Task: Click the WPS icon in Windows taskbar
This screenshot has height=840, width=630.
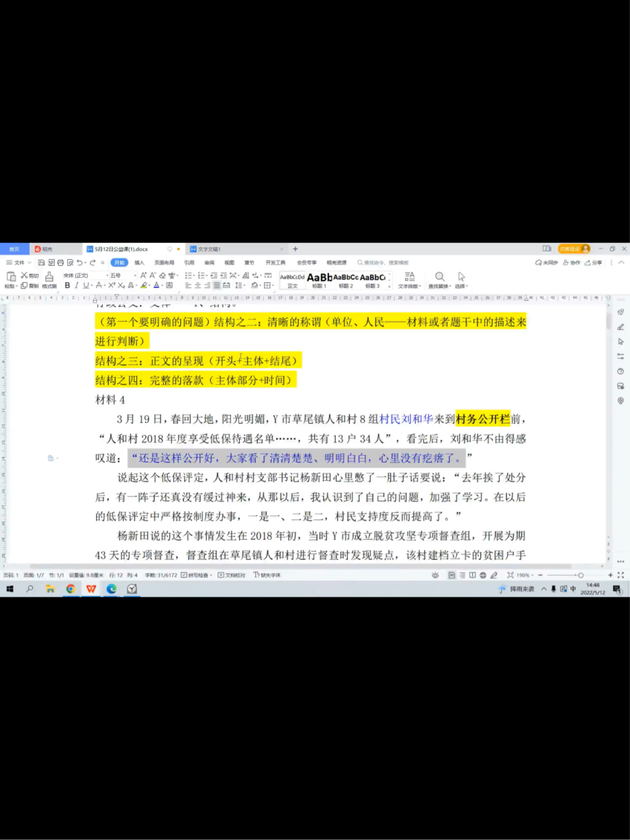Action: tap(91, 588)
